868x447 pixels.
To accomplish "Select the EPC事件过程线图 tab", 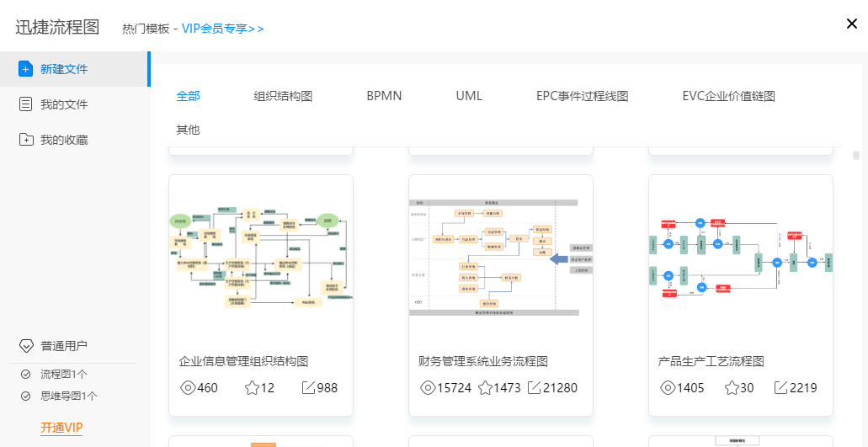I will pos(583,96).
